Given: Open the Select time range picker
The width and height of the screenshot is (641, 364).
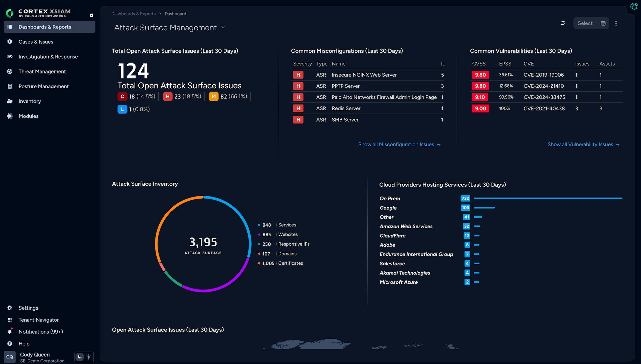Looking at the screenshot, I should (x=591, y=23).
